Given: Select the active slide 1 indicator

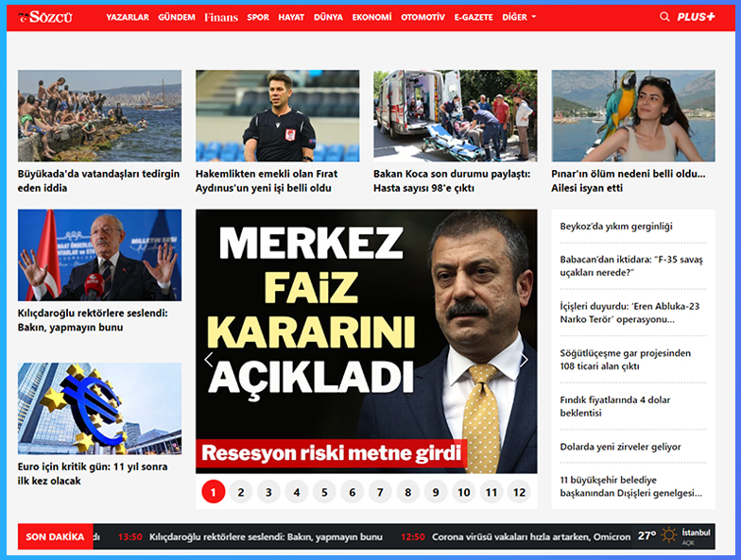Looking at the screenshot, I should pos(213,492).
